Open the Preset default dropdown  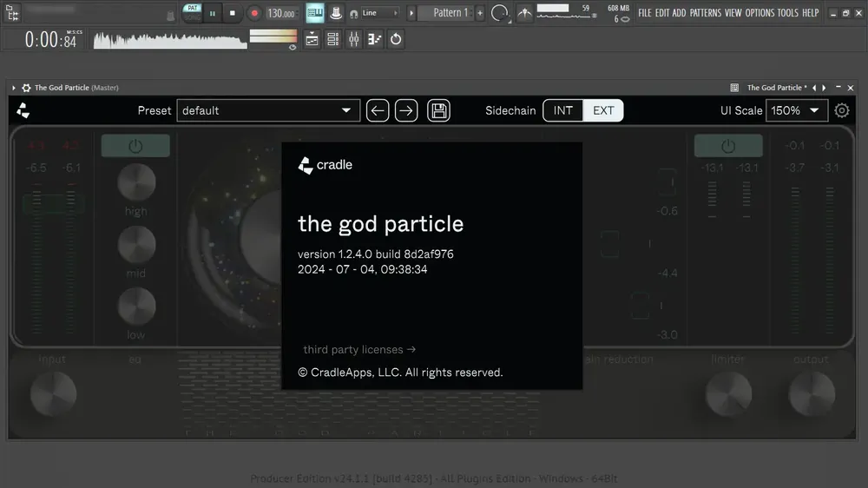[268, 110]
